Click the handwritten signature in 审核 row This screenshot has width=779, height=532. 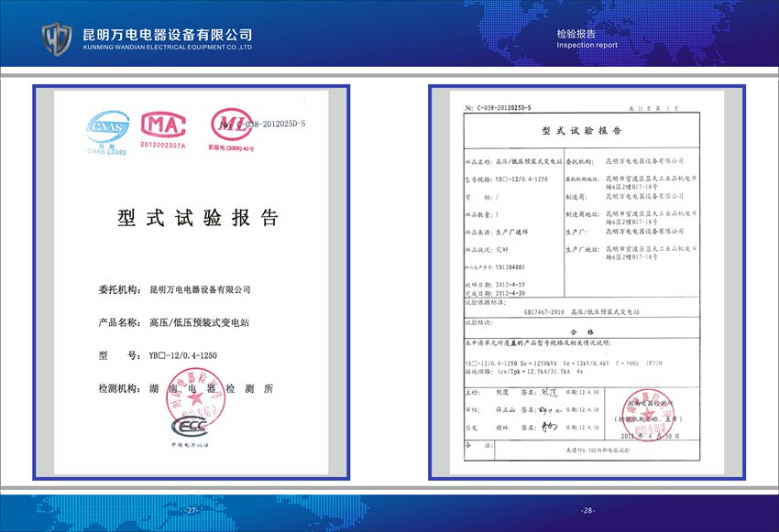pos(549,410)
